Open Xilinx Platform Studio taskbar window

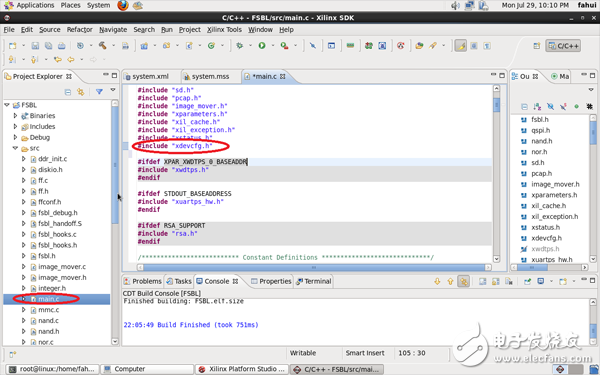(243, 369)
